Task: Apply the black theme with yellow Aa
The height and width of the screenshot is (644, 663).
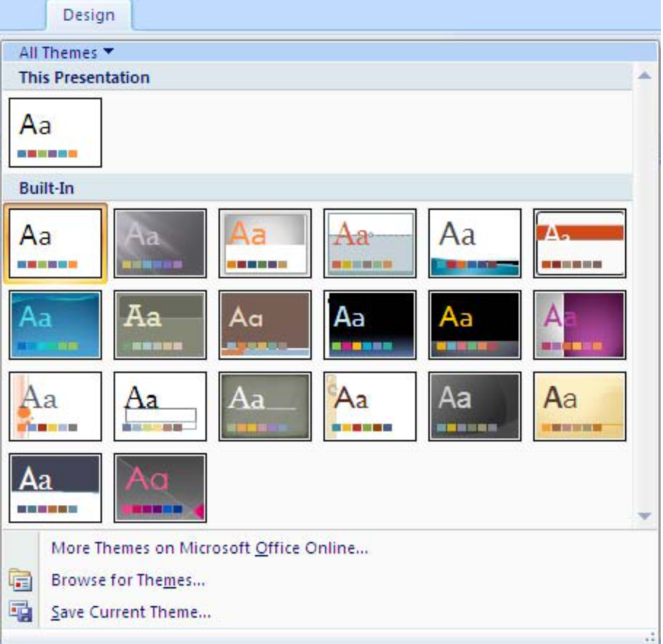Action: tap(475, 325)
